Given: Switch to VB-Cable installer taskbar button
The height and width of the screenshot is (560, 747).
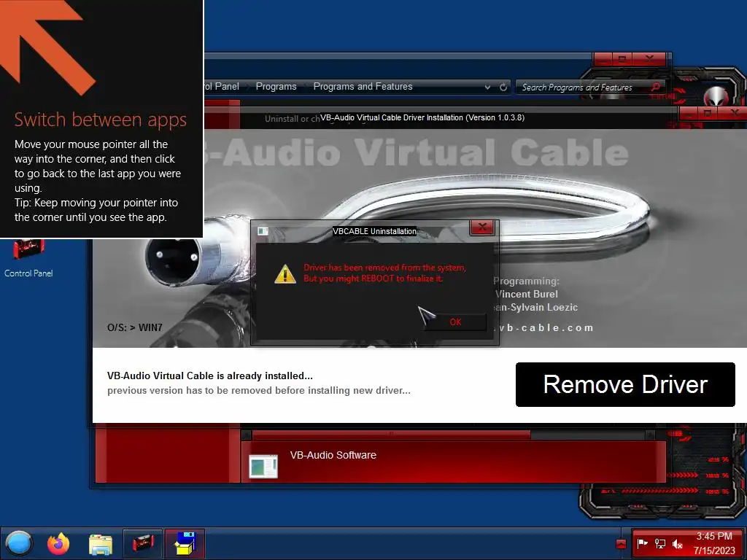Looking at the screenshot, I should [x=185, y=544].
